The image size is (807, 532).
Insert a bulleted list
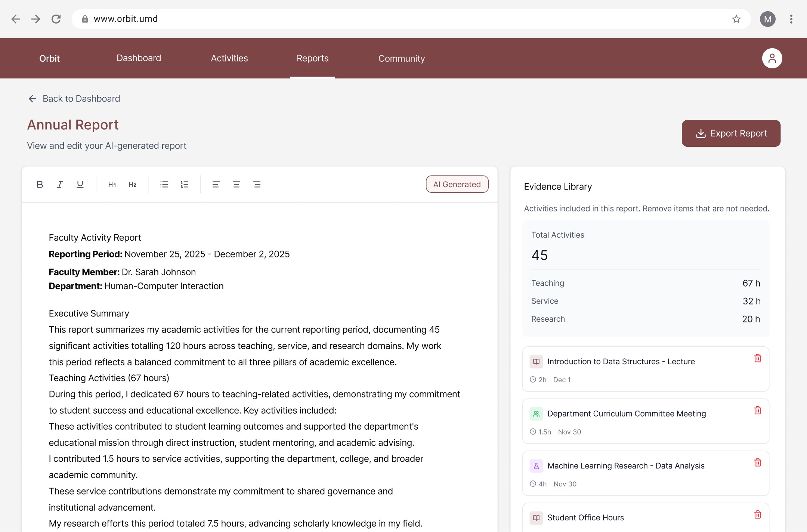click(164, 184)
